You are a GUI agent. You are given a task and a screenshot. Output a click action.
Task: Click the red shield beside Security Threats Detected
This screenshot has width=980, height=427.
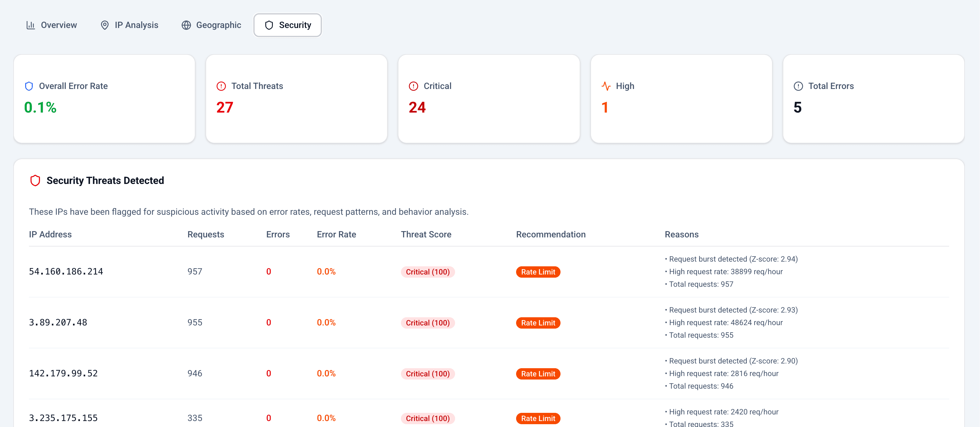(35, 180)
